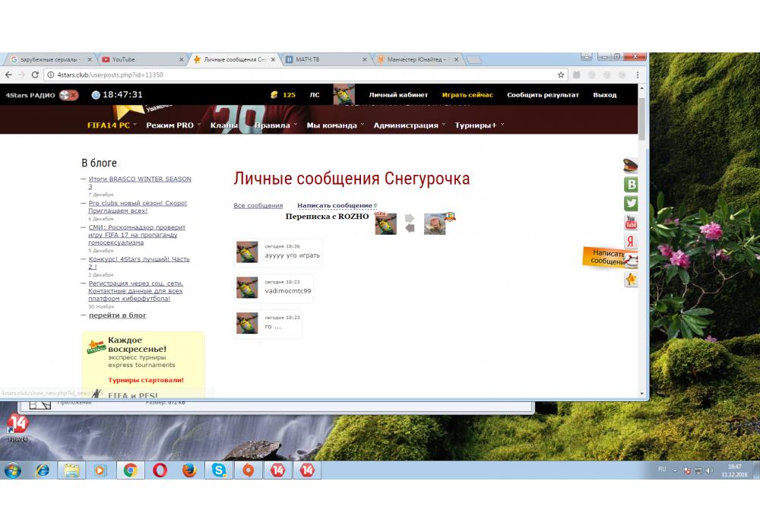Screen dimensions: 760x532
Task: Toggle the 4Stars Radio switch
Action: point(69,95)
